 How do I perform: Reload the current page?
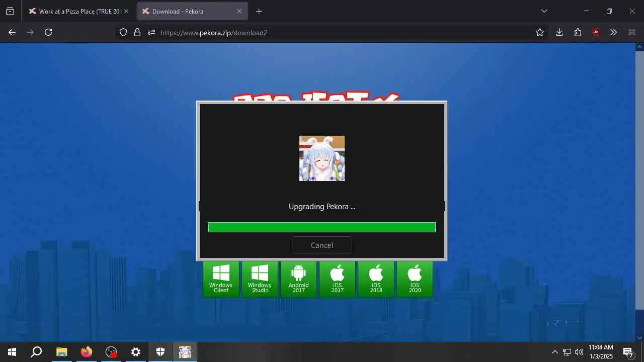point(48,32)
